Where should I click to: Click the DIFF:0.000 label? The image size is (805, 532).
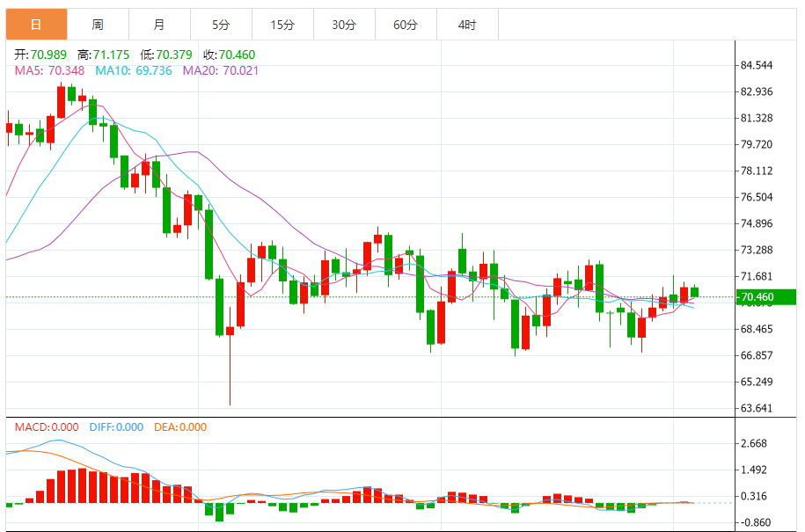point(116,426)
